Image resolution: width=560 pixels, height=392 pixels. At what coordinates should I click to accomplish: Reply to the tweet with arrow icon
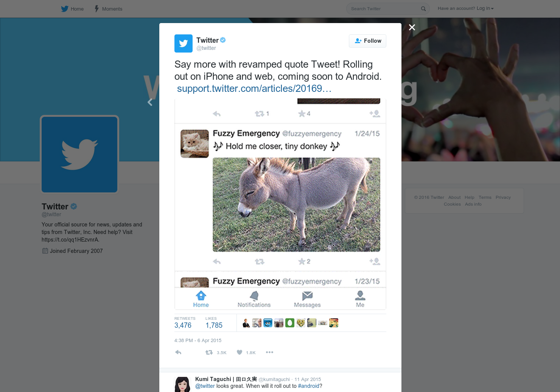coord(178,352)
